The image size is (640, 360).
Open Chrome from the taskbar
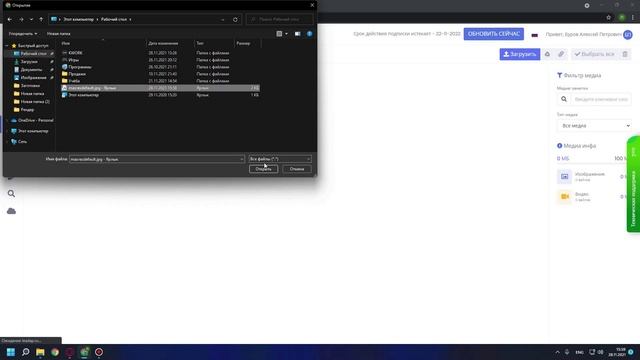coord(55,352)
